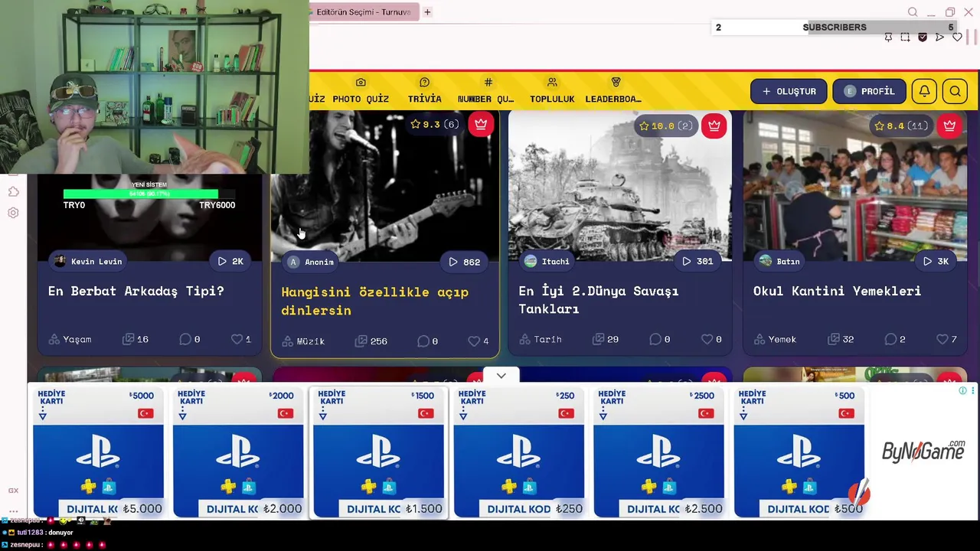
Task: Open the ₺1.500 PlayStation gift card ad
Action: (x=378, y=453)
